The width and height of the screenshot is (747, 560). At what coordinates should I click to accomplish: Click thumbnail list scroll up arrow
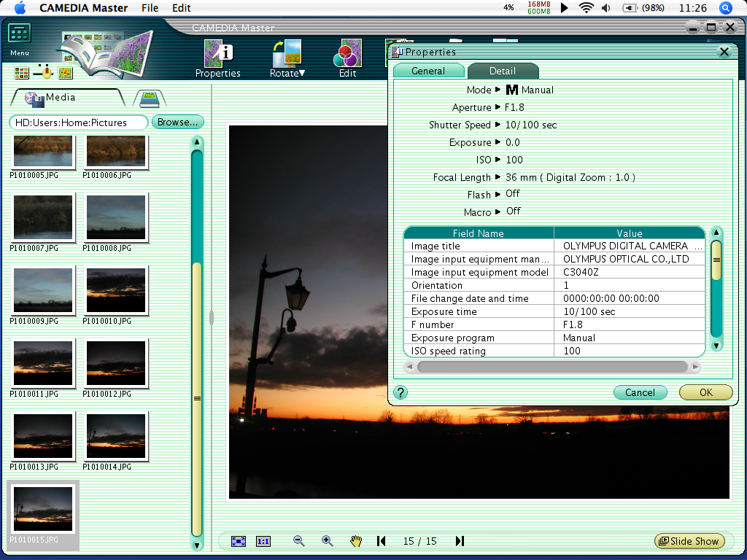[x=197, y=142]
